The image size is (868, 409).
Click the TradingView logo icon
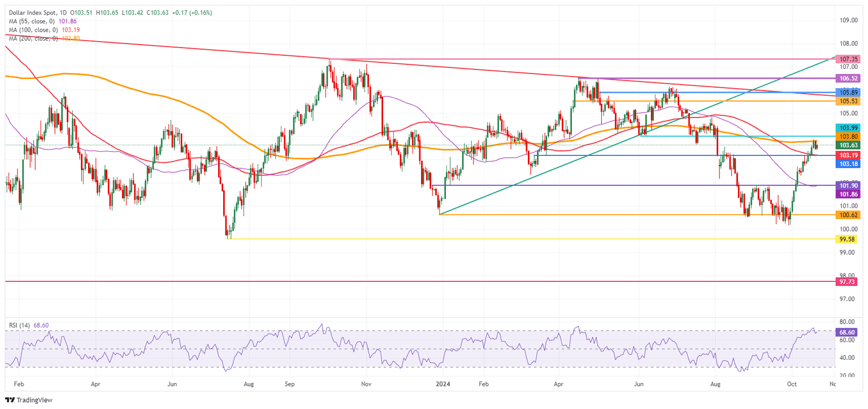click(10, 400)
